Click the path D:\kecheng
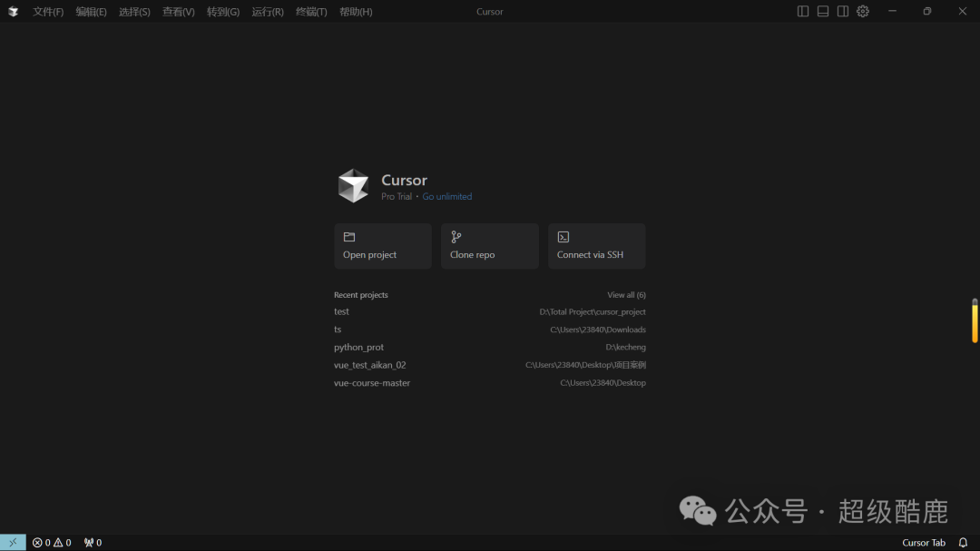Image resolution: width=980 pixels, height=551 pixels. [625, 347]
